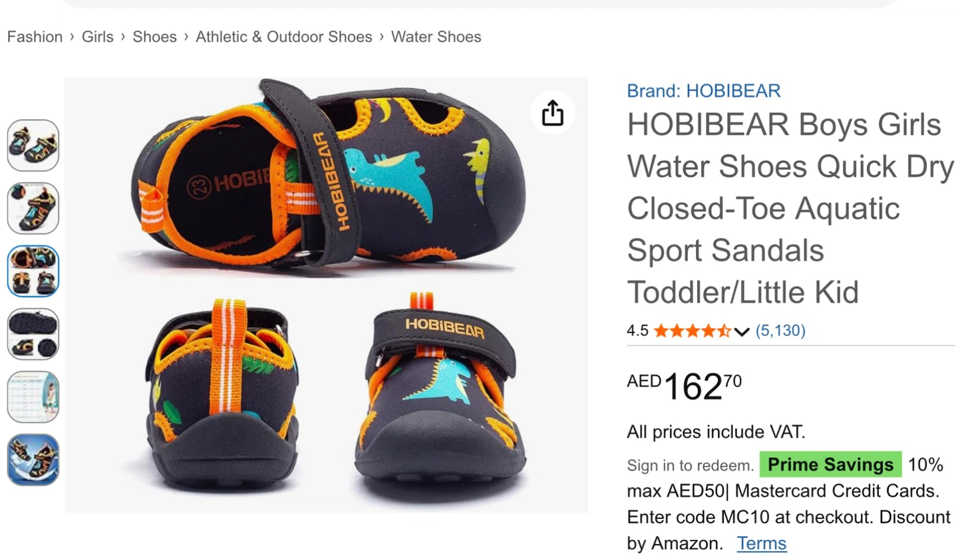
Task: Go to the Girls breadcrumb category
Action: 98,37
